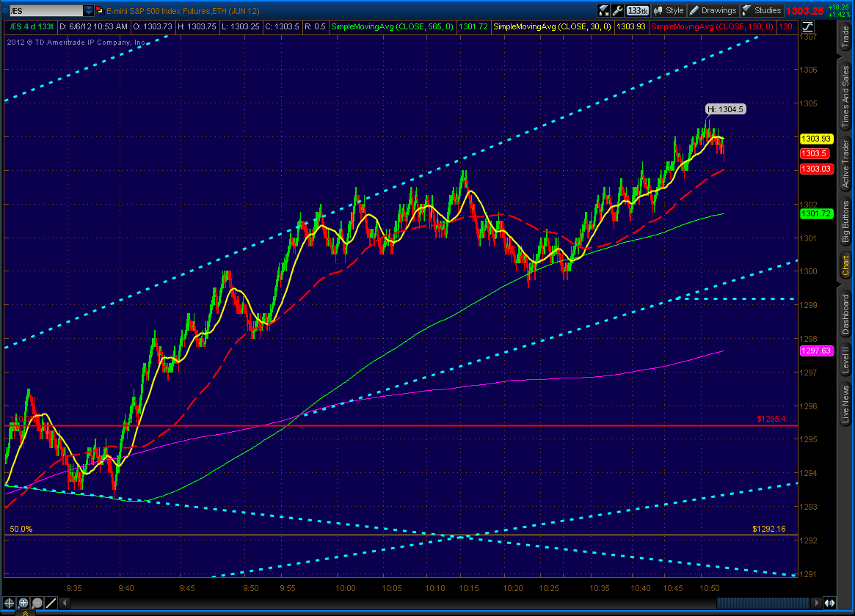This screenshot has width=855, height=616.
Task: Click the symbol color link icon
Action: click(x=100, y=10)
